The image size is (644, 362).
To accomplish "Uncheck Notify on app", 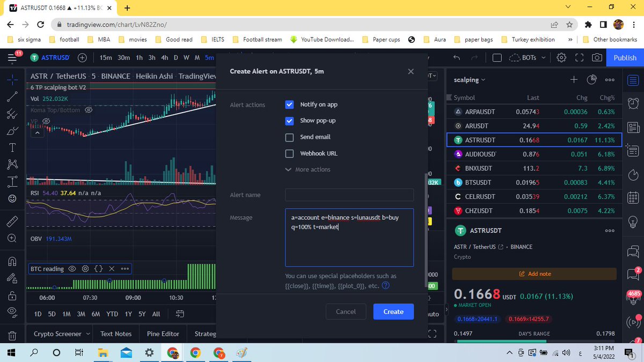I will tap(290, 105).
